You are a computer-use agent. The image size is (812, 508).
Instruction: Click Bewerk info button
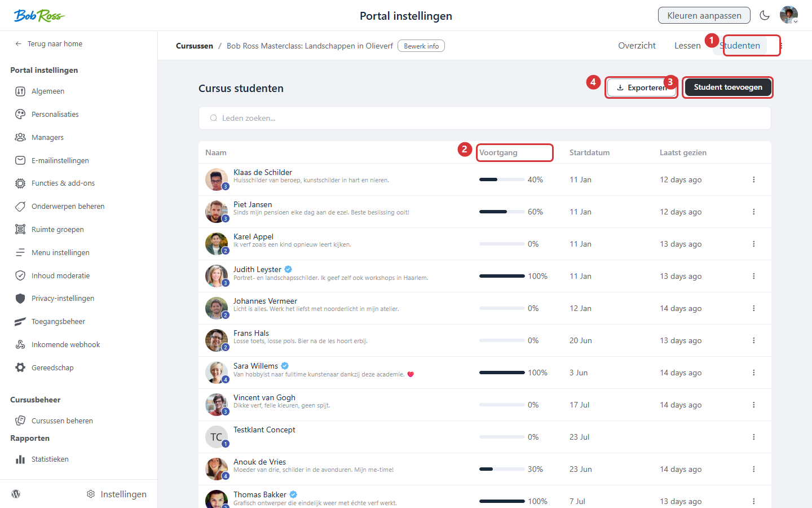(x=421, y=46)
